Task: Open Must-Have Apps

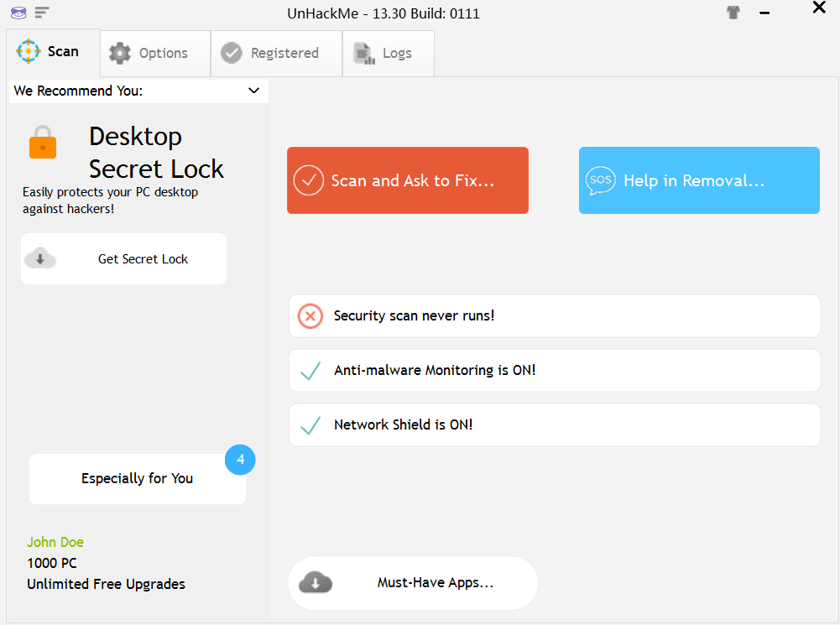Action: tap(413, 583)
